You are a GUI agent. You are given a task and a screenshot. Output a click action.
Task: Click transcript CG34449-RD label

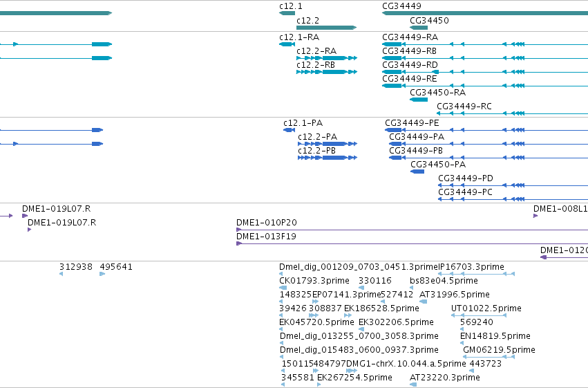coord(410,65)
